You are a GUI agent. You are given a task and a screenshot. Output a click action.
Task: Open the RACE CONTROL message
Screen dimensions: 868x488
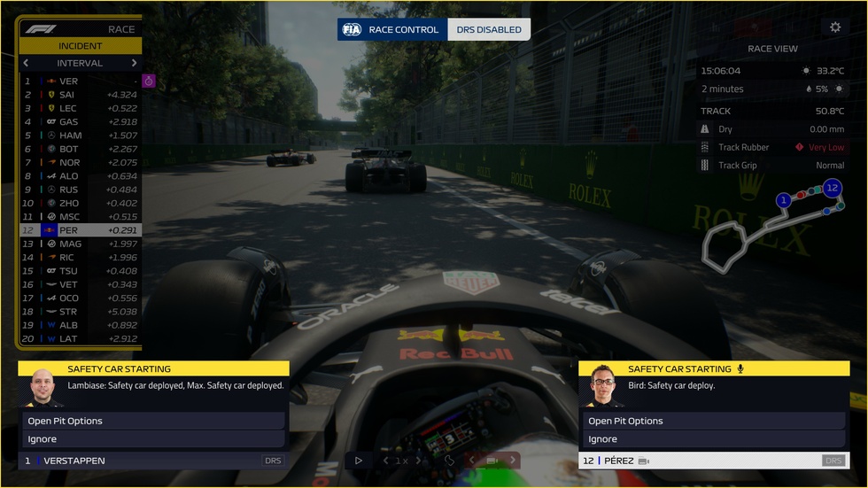coord(392,29)
